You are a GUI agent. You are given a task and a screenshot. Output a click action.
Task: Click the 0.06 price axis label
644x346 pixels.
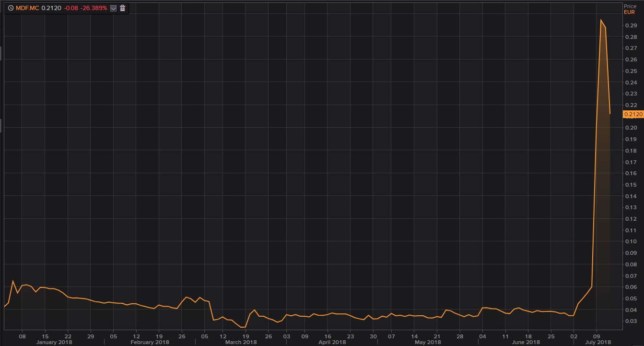click(x=631, y=287)
